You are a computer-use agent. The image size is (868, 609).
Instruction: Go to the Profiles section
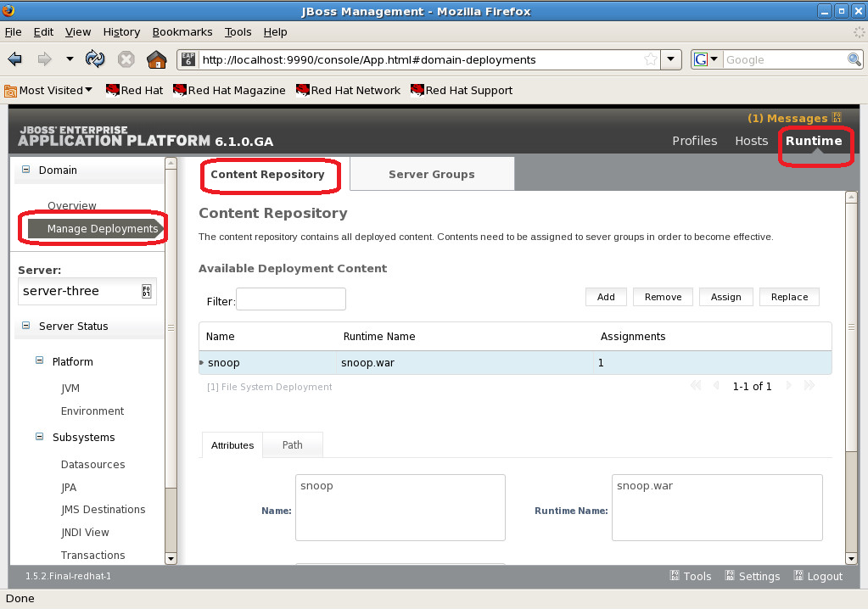point(695,141)
